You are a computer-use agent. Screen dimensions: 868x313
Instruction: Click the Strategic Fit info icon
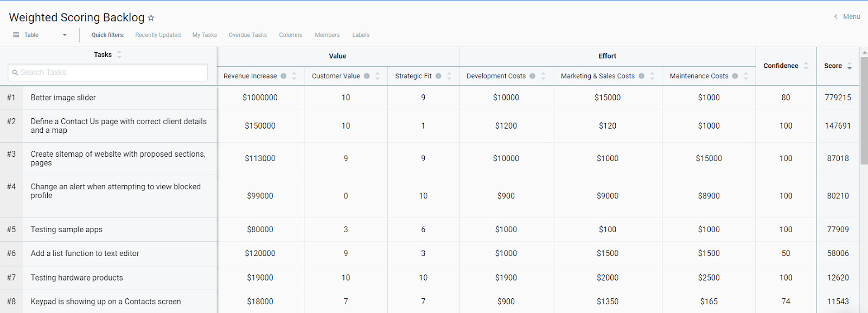(438, 76)
